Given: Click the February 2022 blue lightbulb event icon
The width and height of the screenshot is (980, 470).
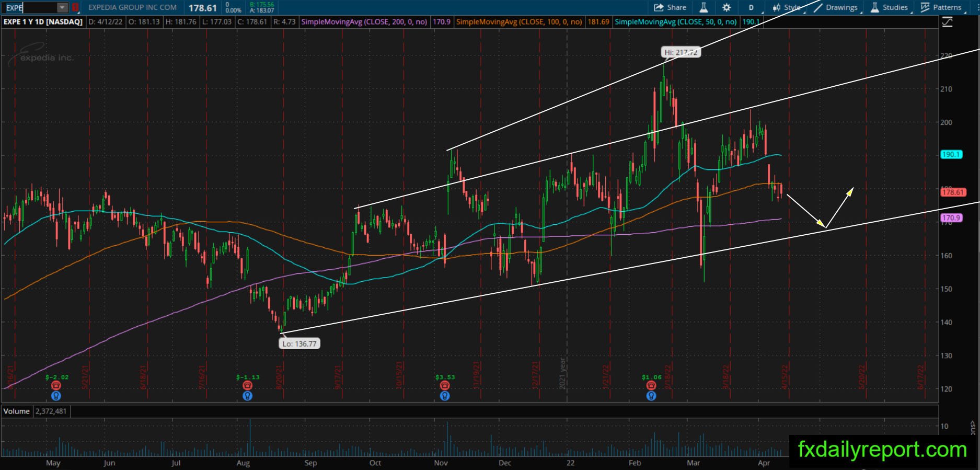Looking at the screenshot, I should pyautogui.click(x=651, y=396).
